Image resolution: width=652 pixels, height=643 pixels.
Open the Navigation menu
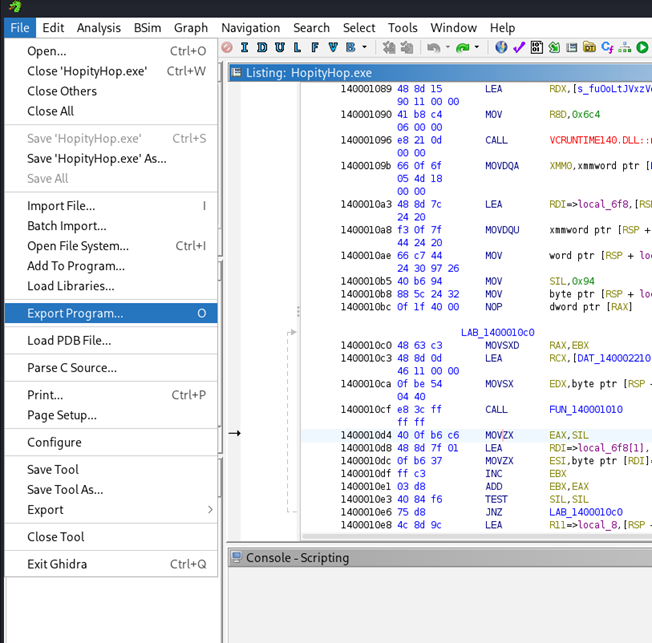coord(251,27)
